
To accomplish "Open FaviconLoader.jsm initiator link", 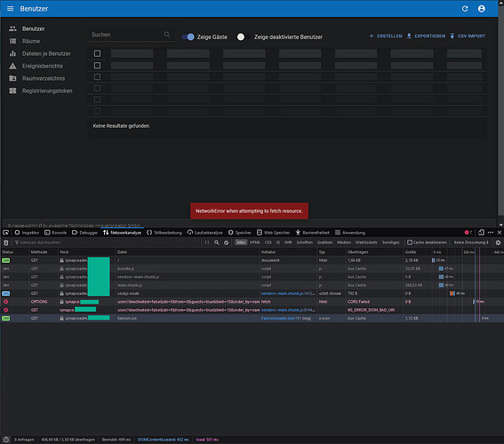I will pos(281,318).
